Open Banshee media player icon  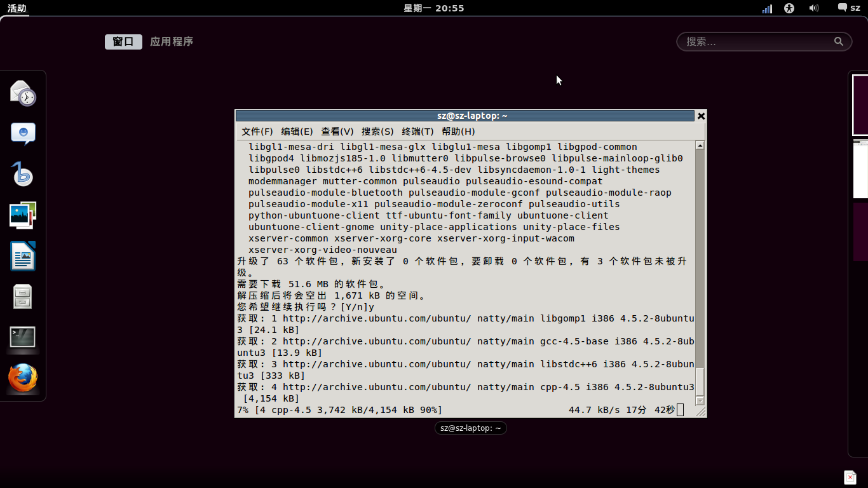[x=23, y=174]
